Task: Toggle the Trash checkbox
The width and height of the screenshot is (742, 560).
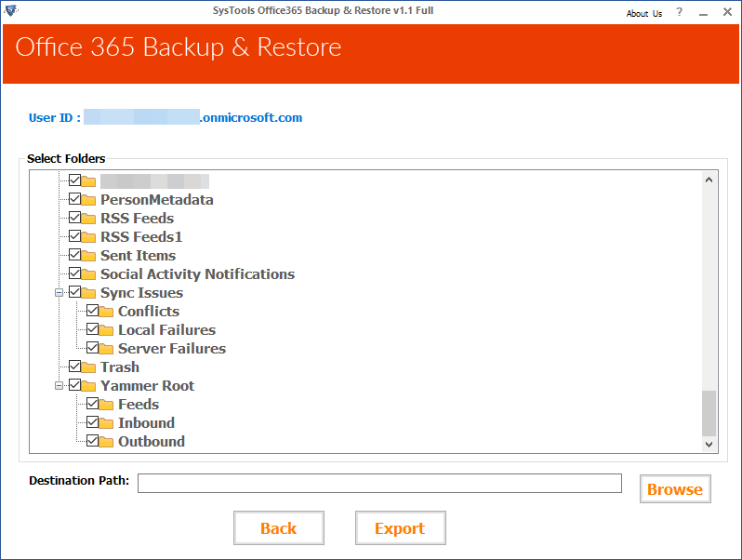Action: pos(74,366)
